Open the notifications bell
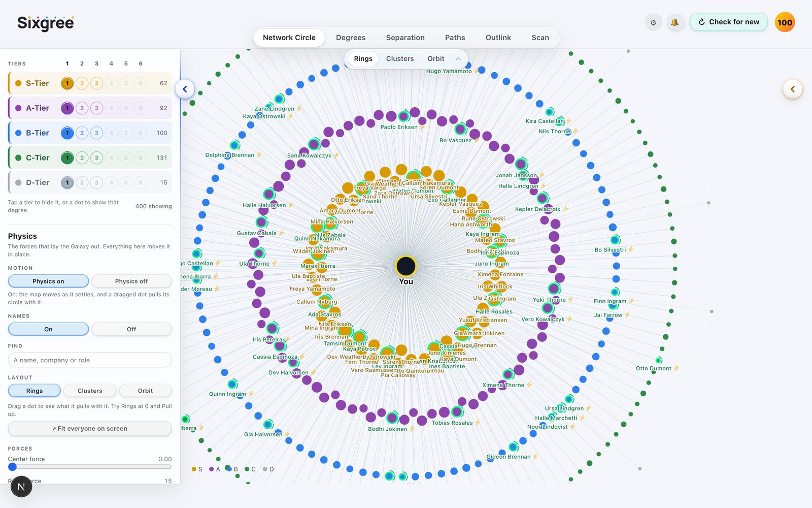This screenshot has width=812, height=508. coord(675,22)
